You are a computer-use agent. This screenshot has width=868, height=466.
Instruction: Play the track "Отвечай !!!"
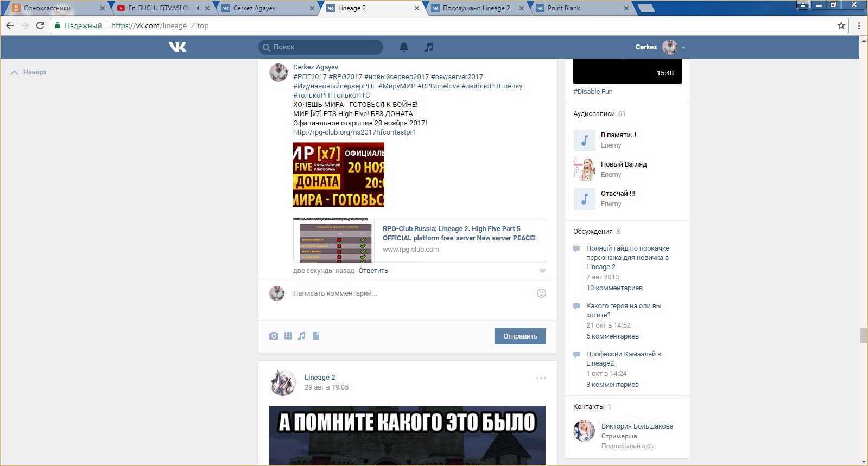[x=584, y=199]
